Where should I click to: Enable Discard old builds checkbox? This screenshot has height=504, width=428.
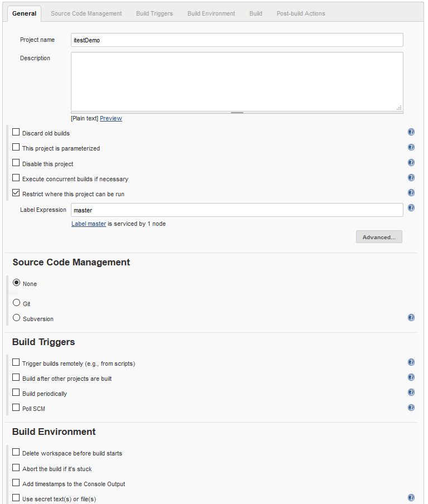(x=16, y=132)
